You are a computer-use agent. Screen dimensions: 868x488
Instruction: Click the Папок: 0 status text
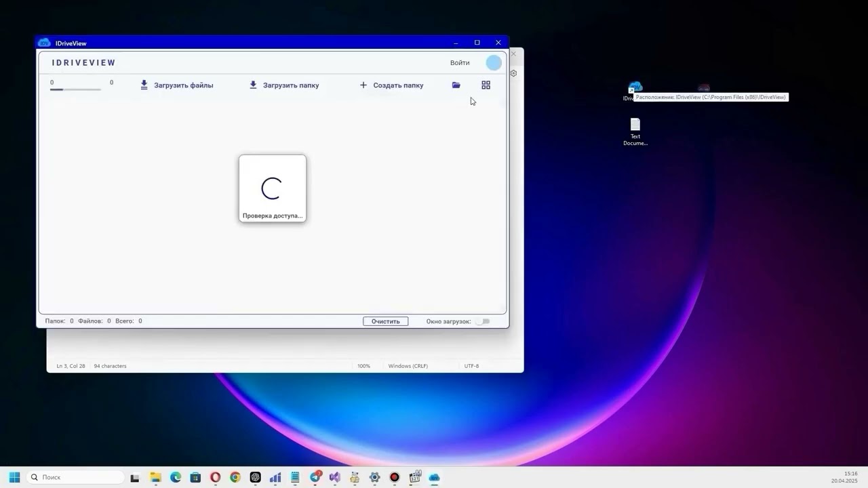(60, 321)
